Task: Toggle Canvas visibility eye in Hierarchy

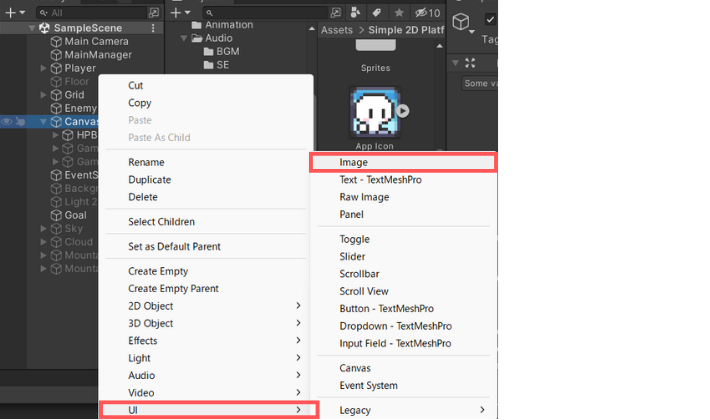Action: 8,122
